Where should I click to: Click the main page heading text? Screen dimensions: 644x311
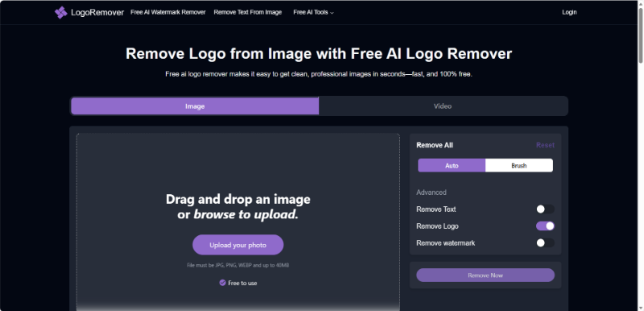coord(319,54)
